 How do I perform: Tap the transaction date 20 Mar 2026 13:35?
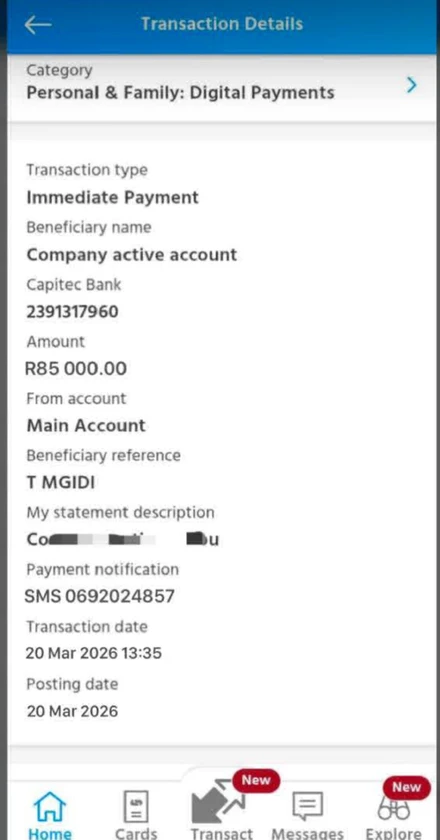(94, 654)
